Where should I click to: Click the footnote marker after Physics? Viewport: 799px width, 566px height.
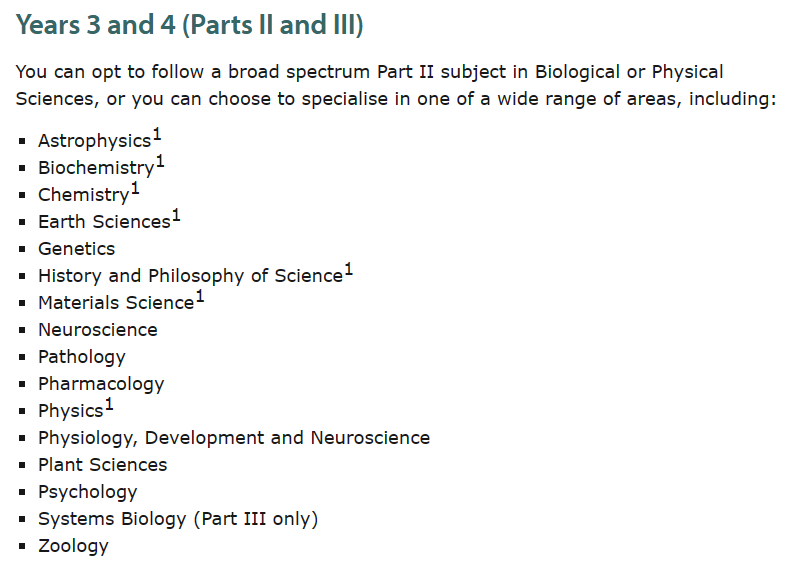[109, 405]
